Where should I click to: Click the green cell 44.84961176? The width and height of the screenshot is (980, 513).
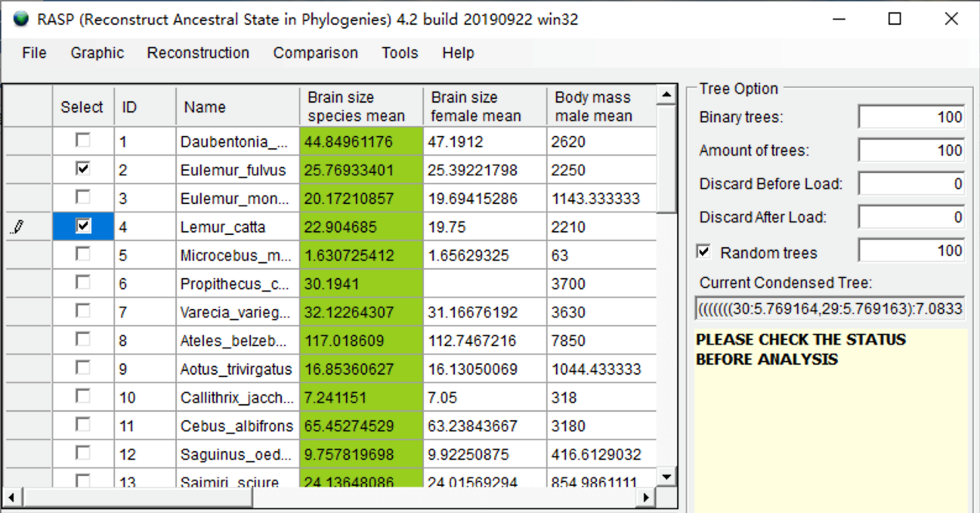[361, 142]
